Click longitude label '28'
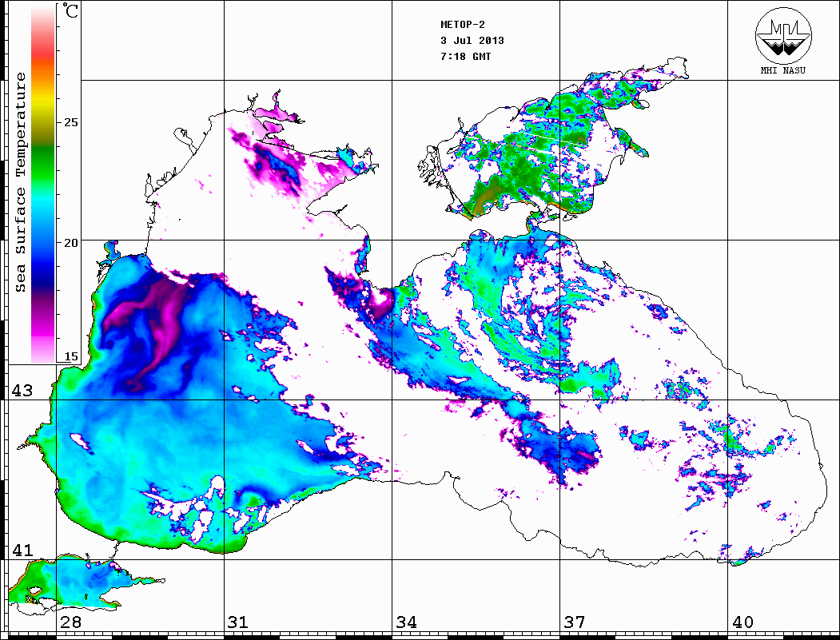This screenshot has width=840, height=640. point(70,622)
